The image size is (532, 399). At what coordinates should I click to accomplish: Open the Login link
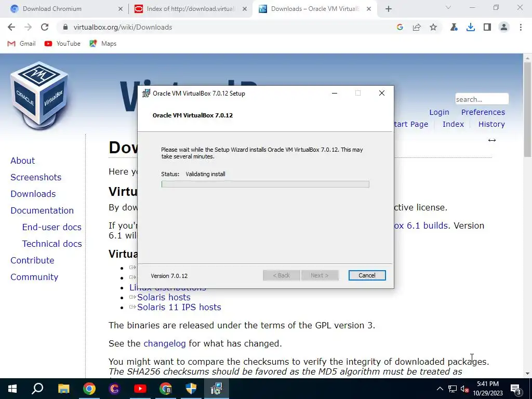coord(439,112)
